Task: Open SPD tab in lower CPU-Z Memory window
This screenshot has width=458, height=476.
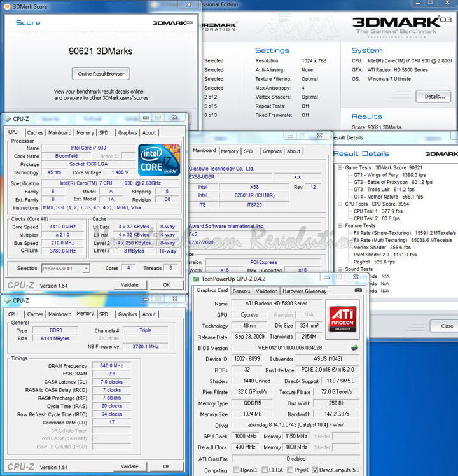Action: (x=104, y=314)
